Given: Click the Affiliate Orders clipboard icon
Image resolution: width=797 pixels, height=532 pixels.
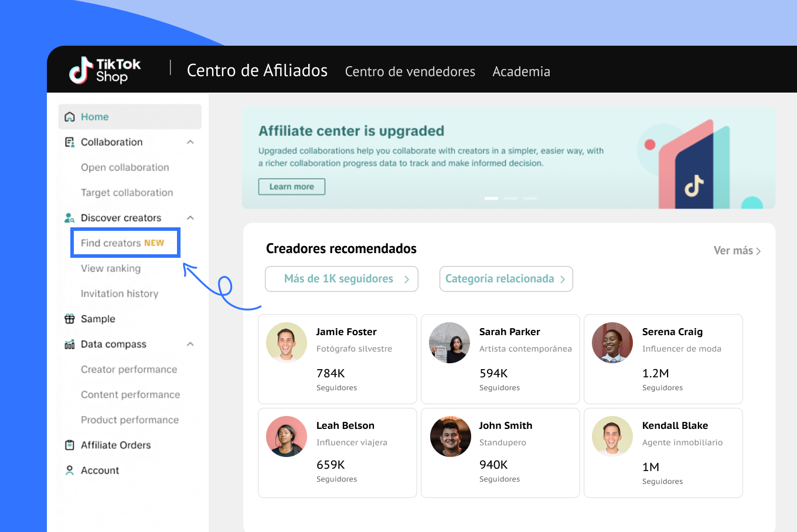Looking at the screenshot, I should coord(70,445).
